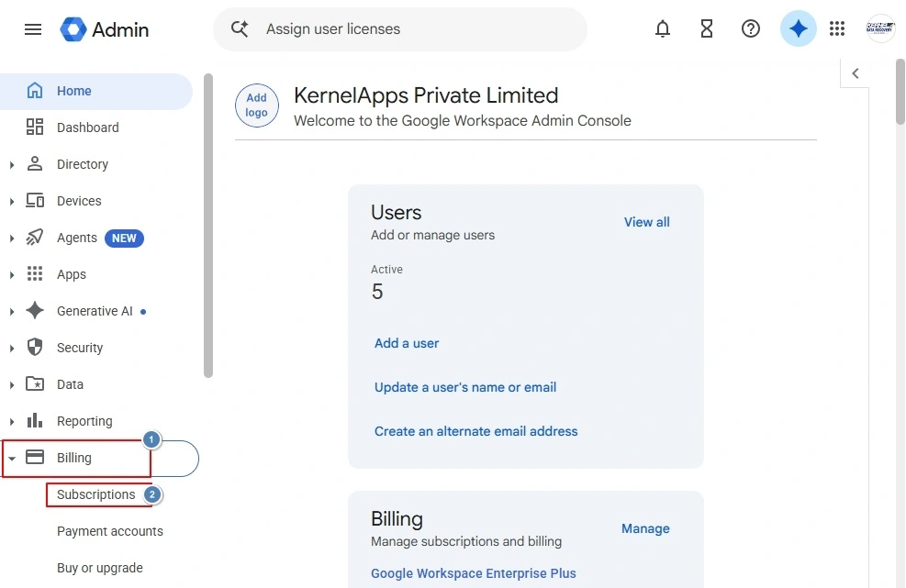Expand the Apps section arrow
The width and height of the screenshot is (906, 588).
[12, 275]
